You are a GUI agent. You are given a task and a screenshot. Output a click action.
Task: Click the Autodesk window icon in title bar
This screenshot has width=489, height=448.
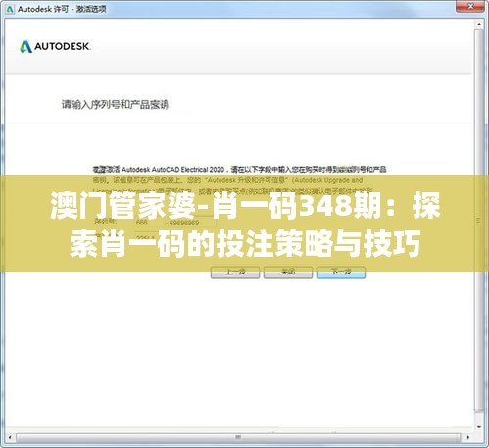click(10, 9)
